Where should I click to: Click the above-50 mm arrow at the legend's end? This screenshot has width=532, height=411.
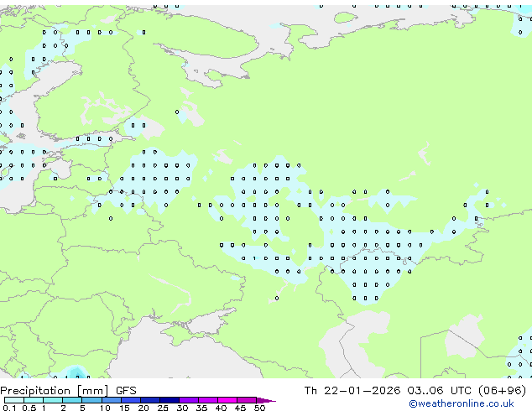point(266,400)
